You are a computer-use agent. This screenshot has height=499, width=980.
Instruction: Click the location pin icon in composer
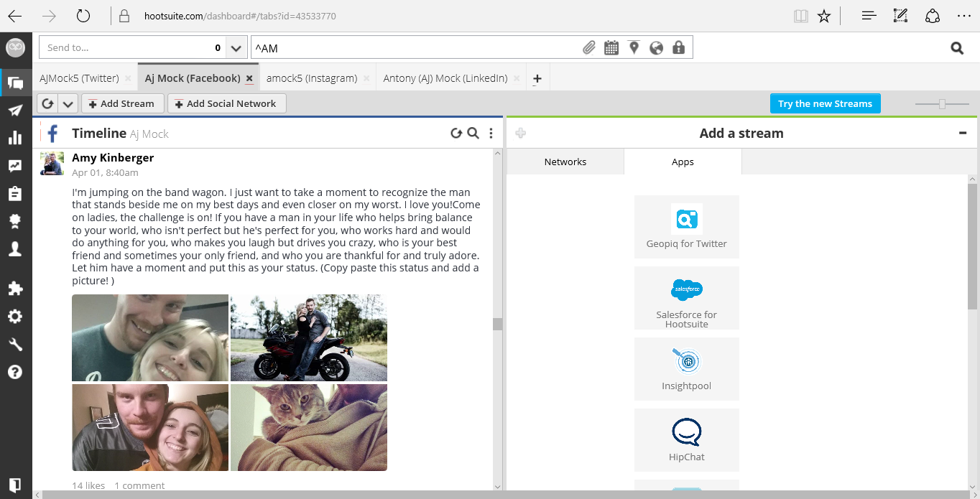(634, 48)
